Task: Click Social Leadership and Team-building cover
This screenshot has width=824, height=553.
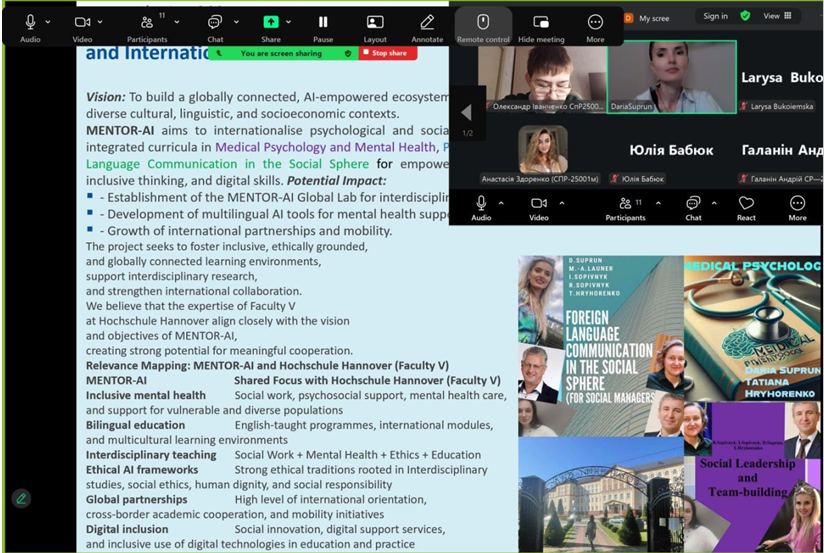Action: pos(753,477)
